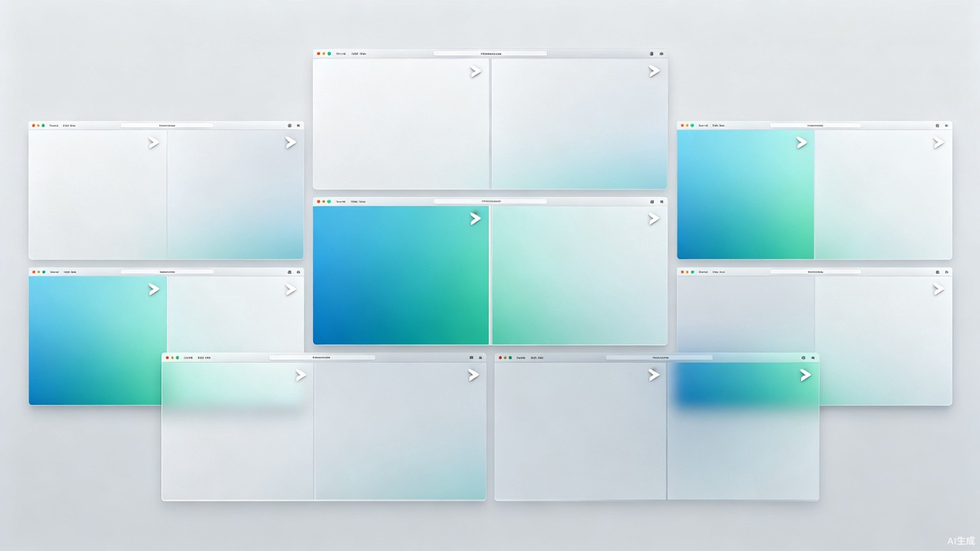
Task: Click the arrow over the blurred blue area, bottom-right window
Action: point(805,375)
